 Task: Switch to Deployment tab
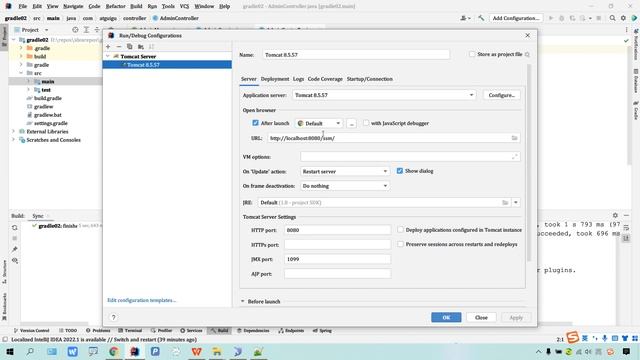pyautogui.click(x=275, y=79)
